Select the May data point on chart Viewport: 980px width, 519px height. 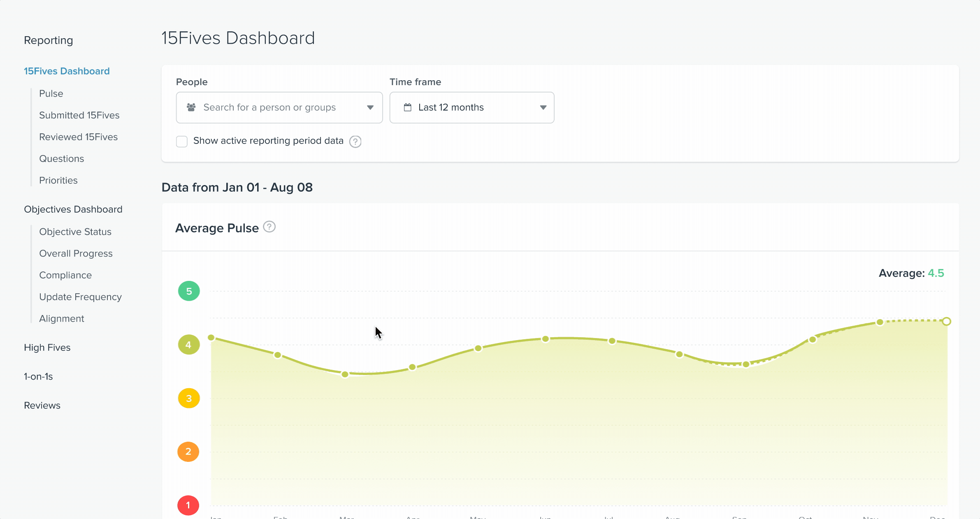478,348
